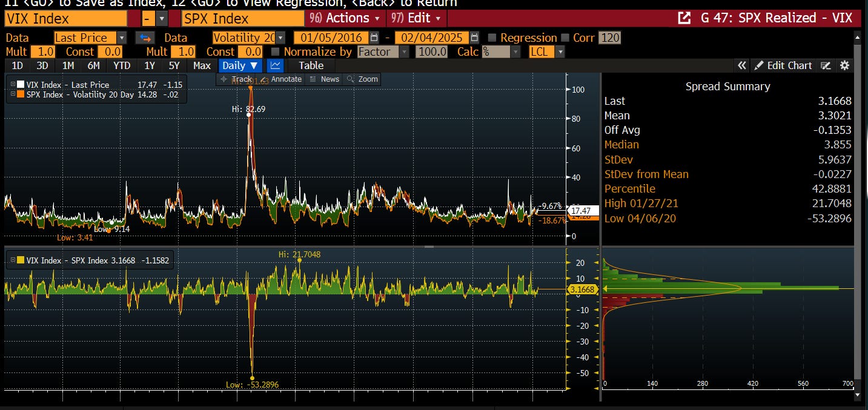Click the 02/04/2025 end date field

pos(432,38)
